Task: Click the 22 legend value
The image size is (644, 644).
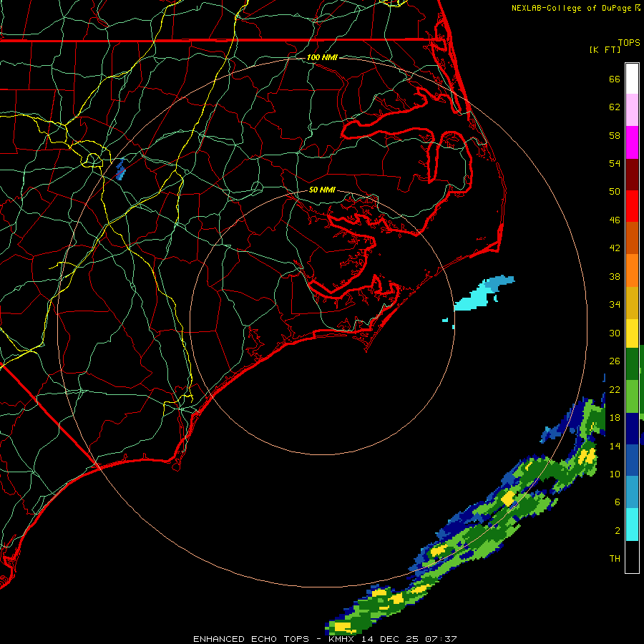Action: click(615, 390)
